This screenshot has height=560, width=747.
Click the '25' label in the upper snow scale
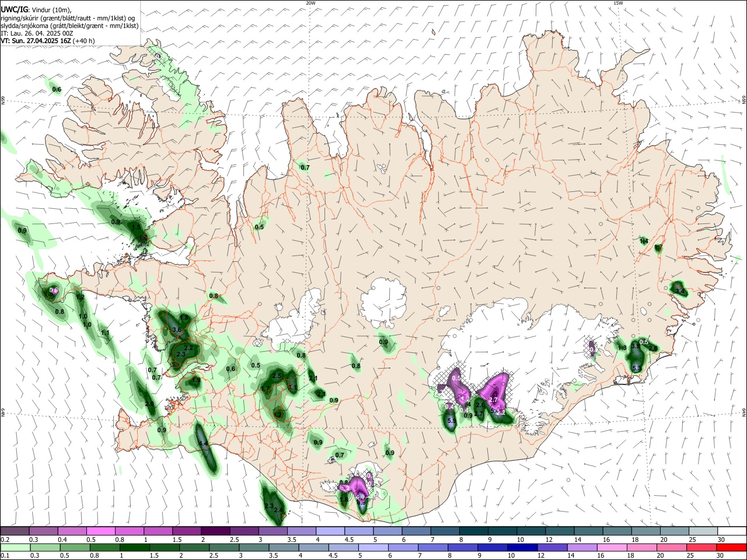(x=693, y=540)
